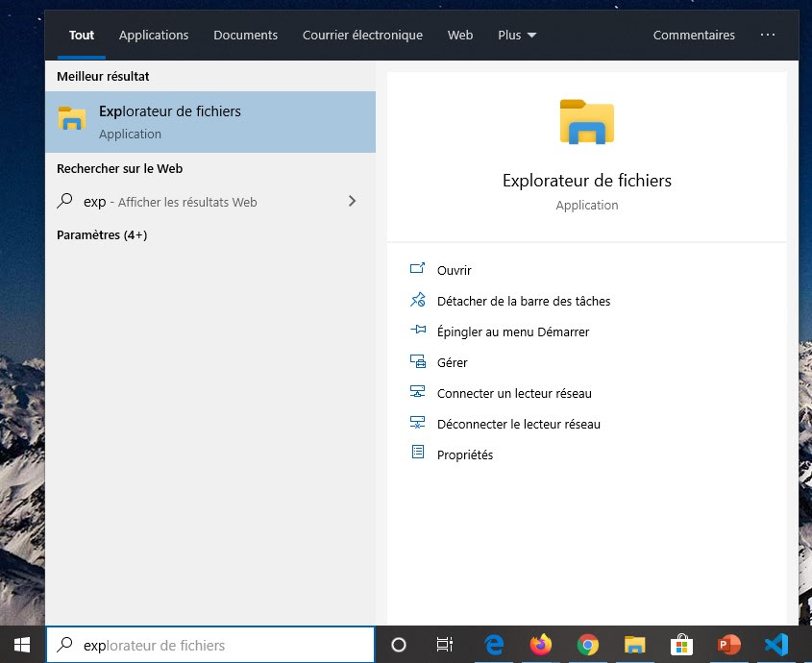Select Ouvrir to open the application
812x663 pixels.
point(455,270)
